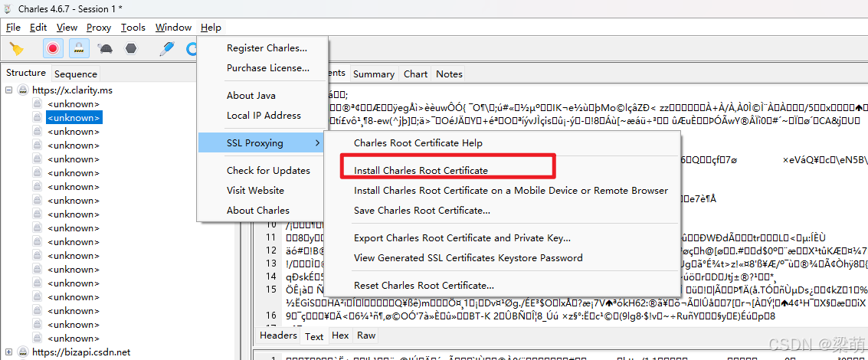Select the Text view tab

coord(314,336)
